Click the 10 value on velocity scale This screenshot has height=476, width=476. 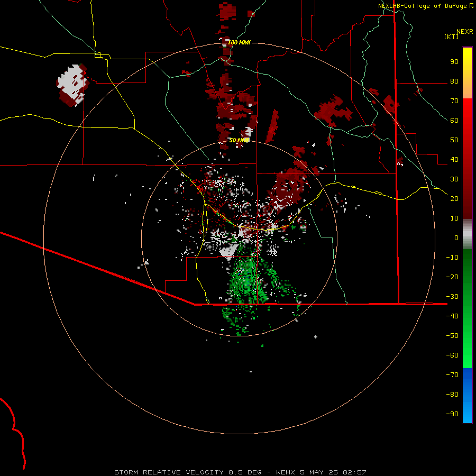[x=454, y=218]
